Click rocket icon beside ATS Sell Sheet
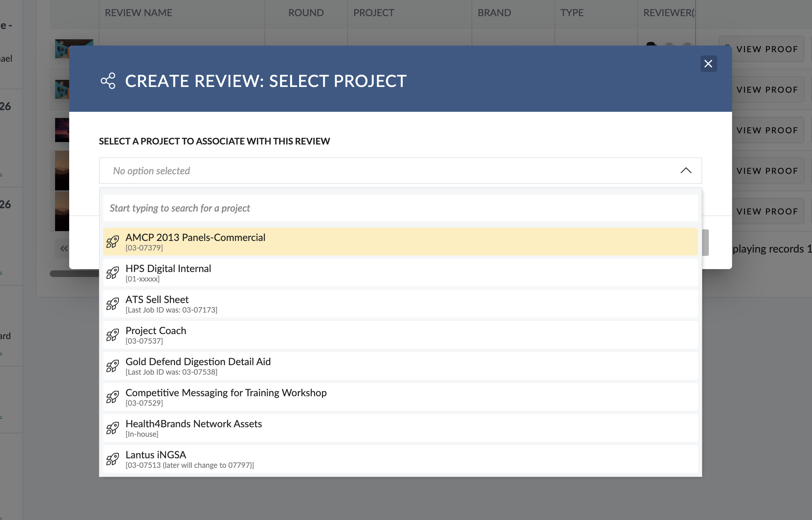812x520 pixels. (113, 304)
